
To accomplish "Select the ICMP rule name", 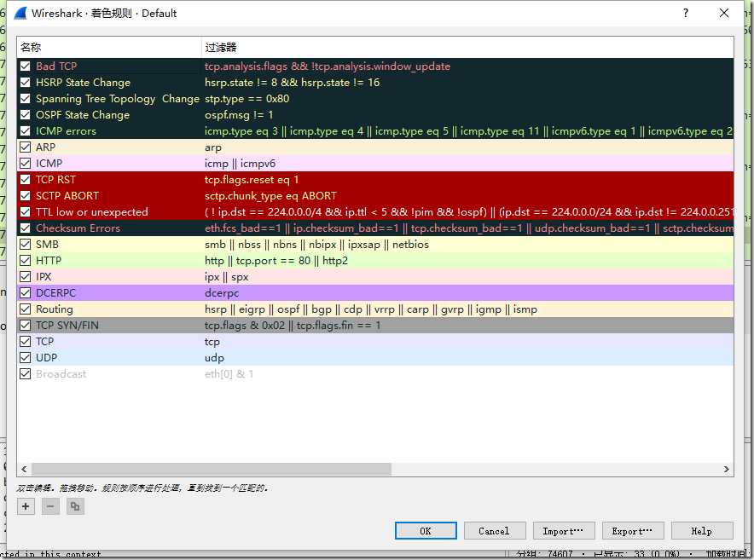I will click(x=49, y=164).
